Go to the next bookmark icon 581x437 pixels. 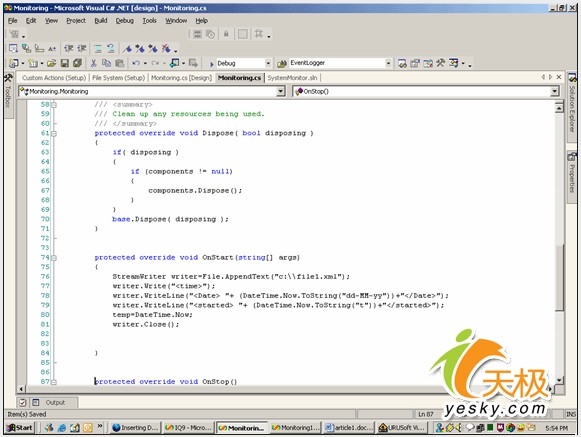pos(140,49)
